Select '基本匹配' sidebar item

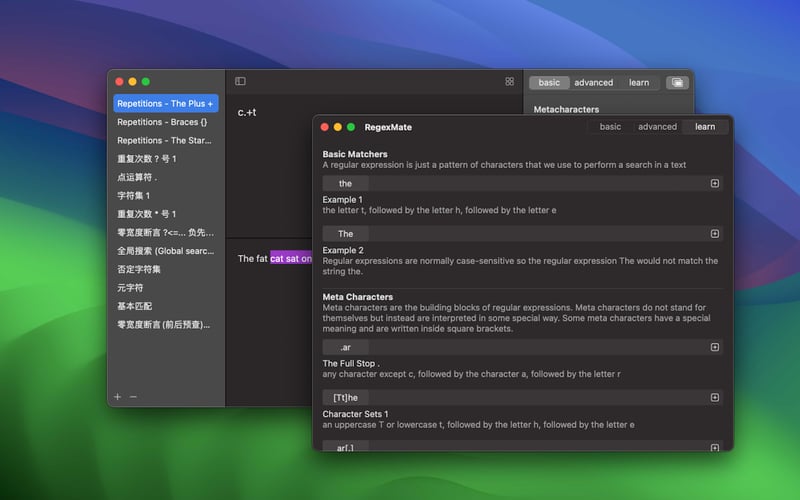click(x=166, y=306)
